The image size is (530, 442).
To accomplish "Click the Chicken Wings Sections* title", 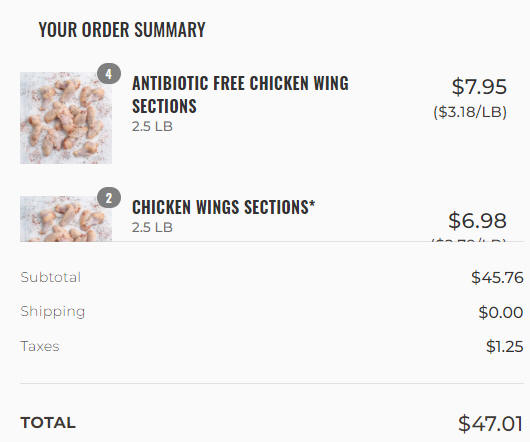I will (223, 207).
